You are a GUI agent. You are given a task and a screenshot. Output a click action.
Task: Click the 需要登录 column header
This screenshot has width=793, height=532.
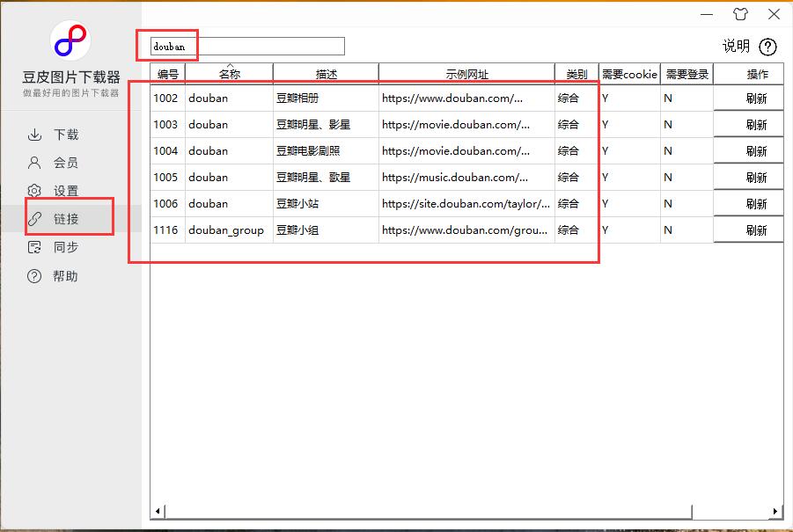coord(687,74)
